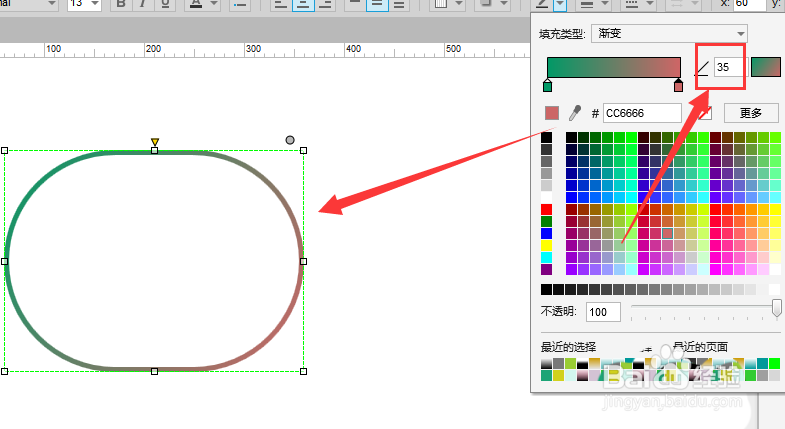Click the 不透明 field showing 100
This screenshot has height=429, width=785.
coord(603,312)
